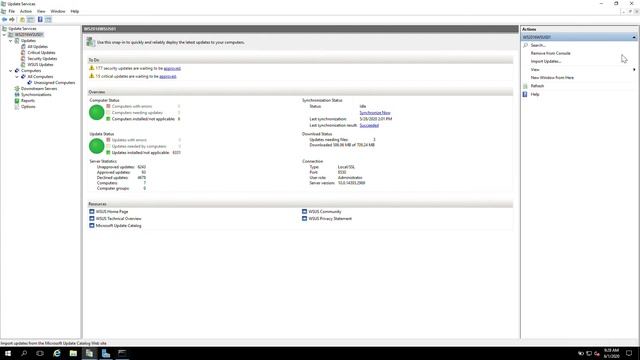The width and height of the screenshot is (640, 360).
Task: Click the Up One Level folder toolbar icon
Action: pyautogui.click(x=22, y=20)
